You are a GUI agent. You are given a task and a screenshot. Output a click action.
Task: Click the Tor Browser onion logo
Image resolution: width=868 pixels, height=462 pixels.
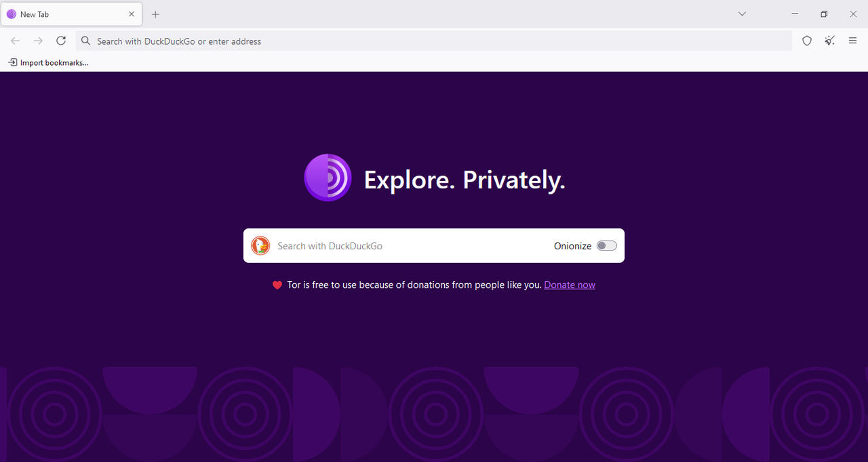pos(328,177)
